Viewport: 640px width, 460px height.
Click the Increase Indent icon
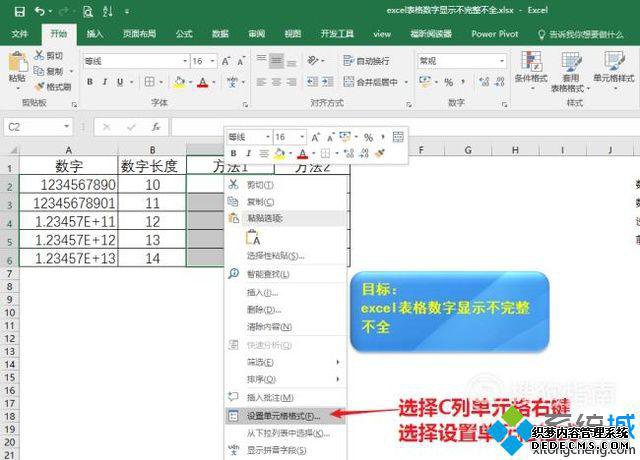coord(327,82)
